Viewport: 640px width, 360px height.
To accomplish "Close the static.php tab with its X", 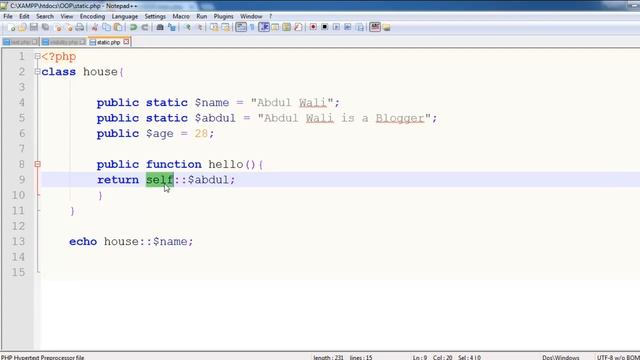I will pos(126,42).
